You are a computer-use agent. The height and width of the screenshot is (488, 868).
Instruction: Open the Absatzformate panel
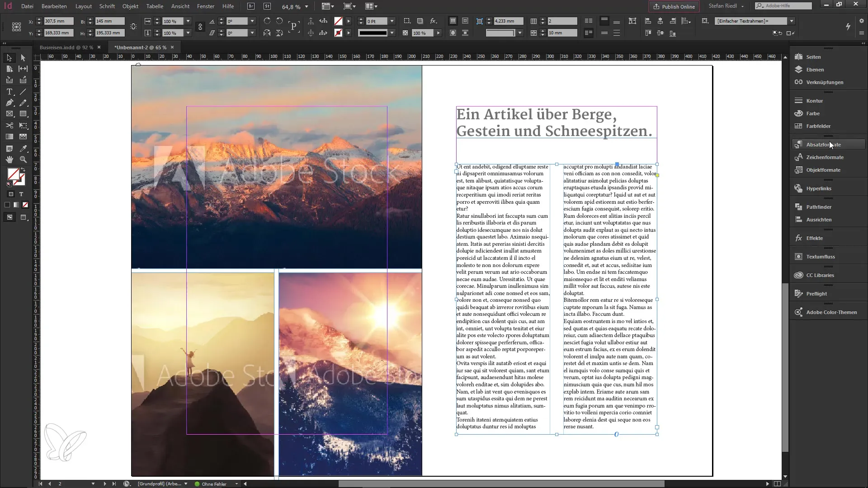(x=828, y=145)
